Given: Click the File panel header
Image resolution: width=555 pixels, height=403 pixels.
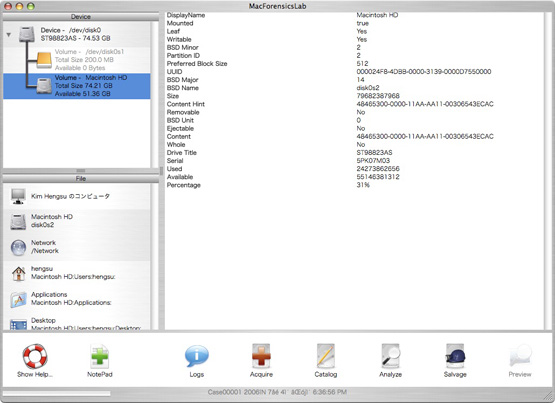Looking at the screenshot, I should click(x=81, y=178).
